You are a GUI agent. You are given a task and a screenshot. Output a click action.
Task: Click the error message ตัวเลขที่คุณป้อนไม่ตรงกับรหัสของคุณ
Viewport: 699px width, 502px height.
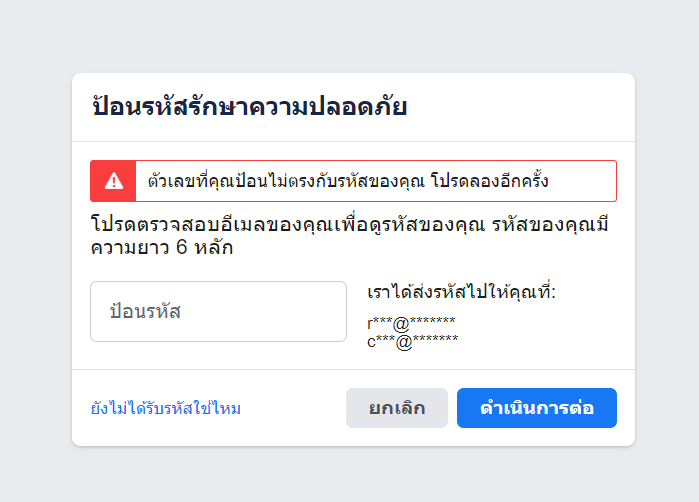pos(286,181)
